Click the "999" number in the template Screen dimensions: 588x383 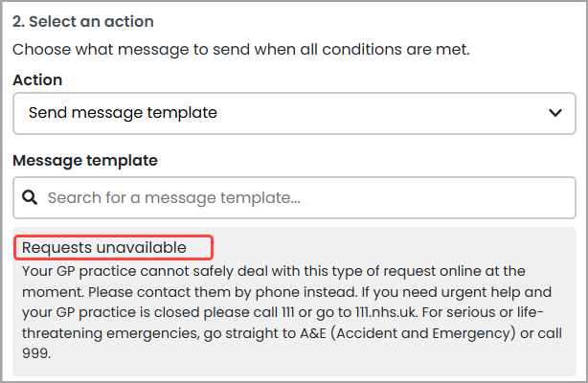click(x=35, y=352)
